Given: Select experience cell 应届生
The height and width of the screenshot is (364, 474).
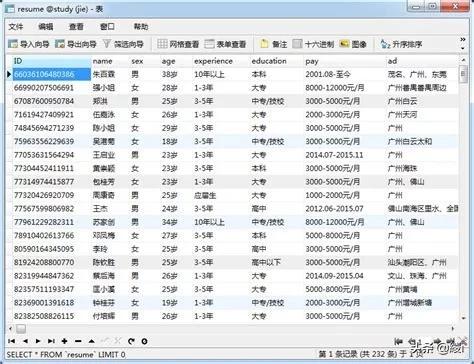Looking at the screenshot, I should tap(221, 195).
